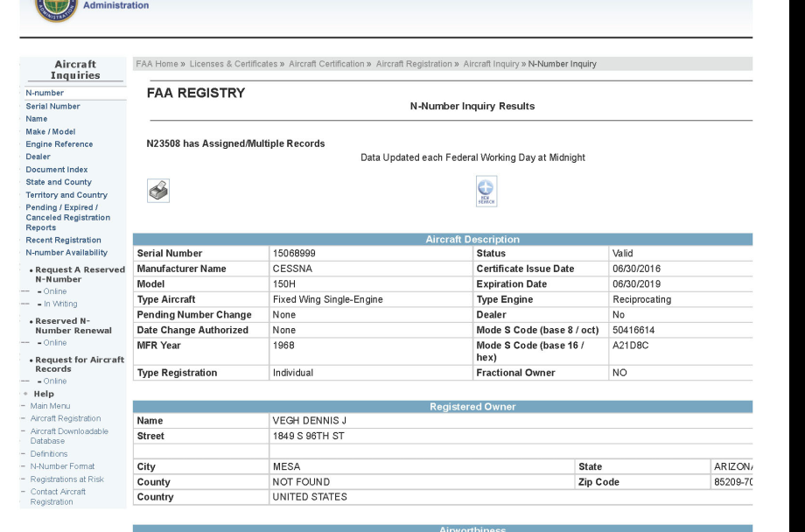Click the printer icon
Screen dimensions: 805x532
tap(158, 191)
